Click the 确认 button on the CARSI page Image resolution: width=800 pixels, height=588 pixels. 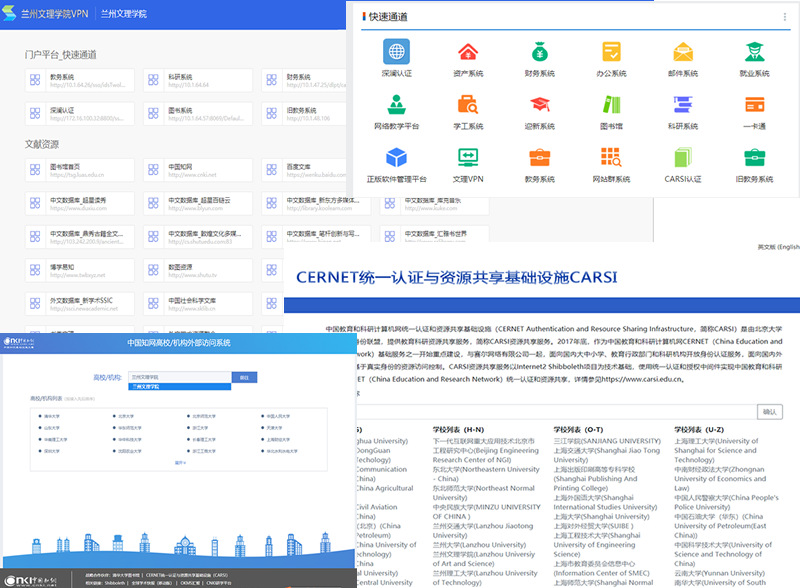pos(769,412)
